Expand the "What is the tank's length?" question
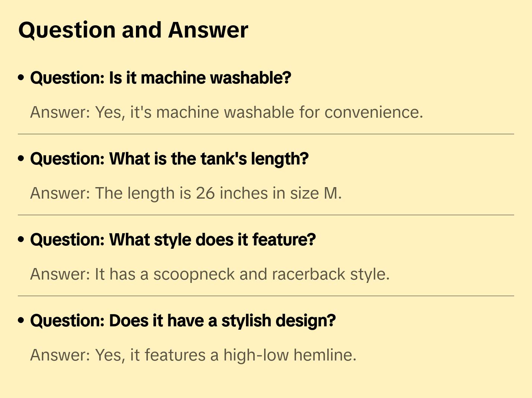The height and width of the screenshot is (398, 532). pos(169,159)
